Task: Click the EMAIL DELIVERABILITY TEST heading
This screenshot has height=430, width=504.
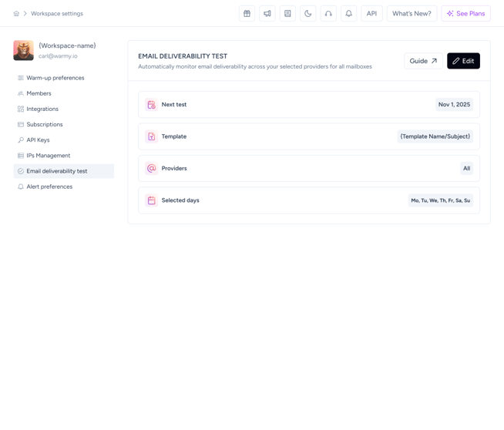Action: (x=183, y=56)
